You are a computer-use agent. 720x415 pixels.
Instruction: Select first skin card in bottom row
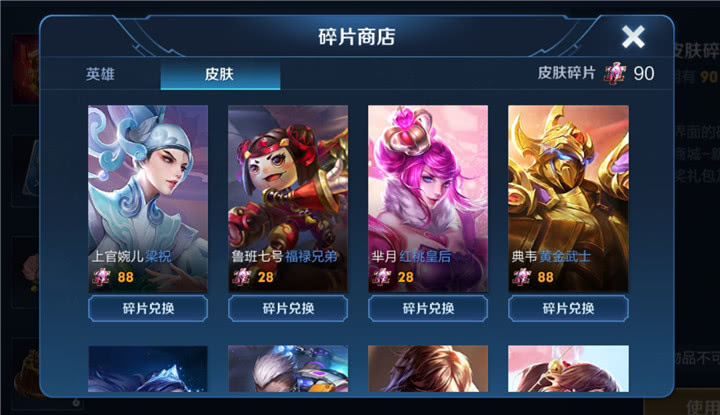[x=148, y=369]
